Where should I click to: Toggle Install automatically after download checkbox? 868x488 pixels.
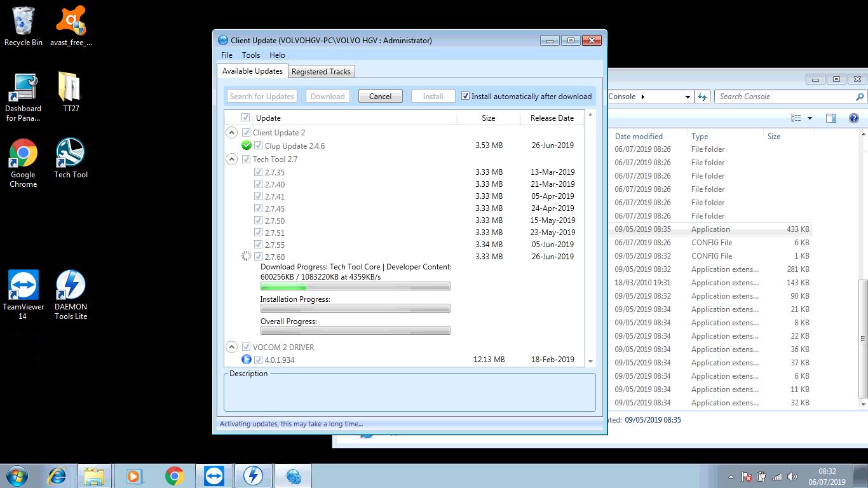tap(466, 97)
